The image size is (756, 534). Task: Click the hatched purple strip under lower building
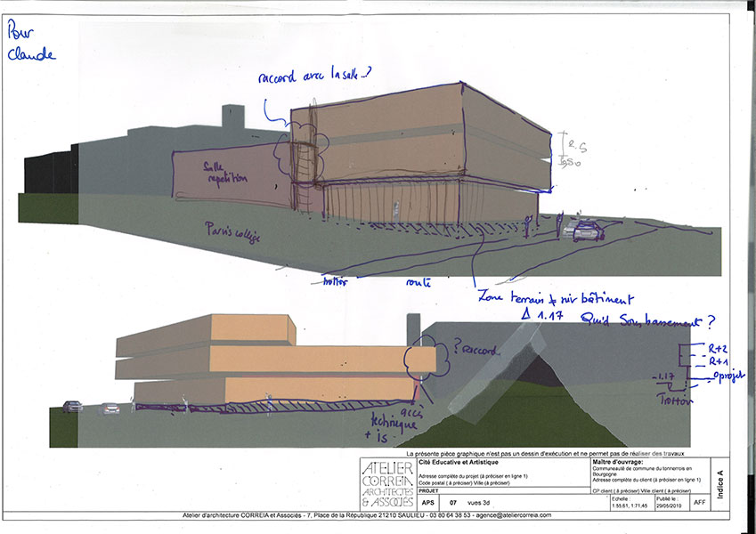click(267, 409)
